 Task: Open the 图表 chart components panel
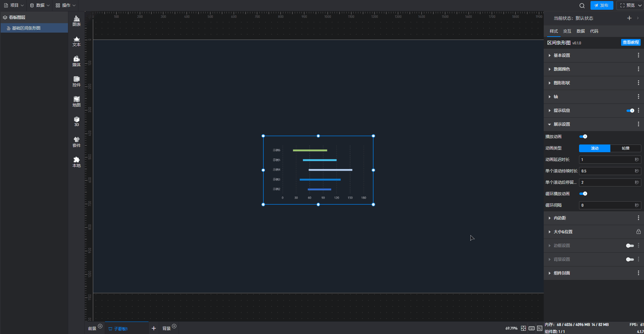[76, 21]
